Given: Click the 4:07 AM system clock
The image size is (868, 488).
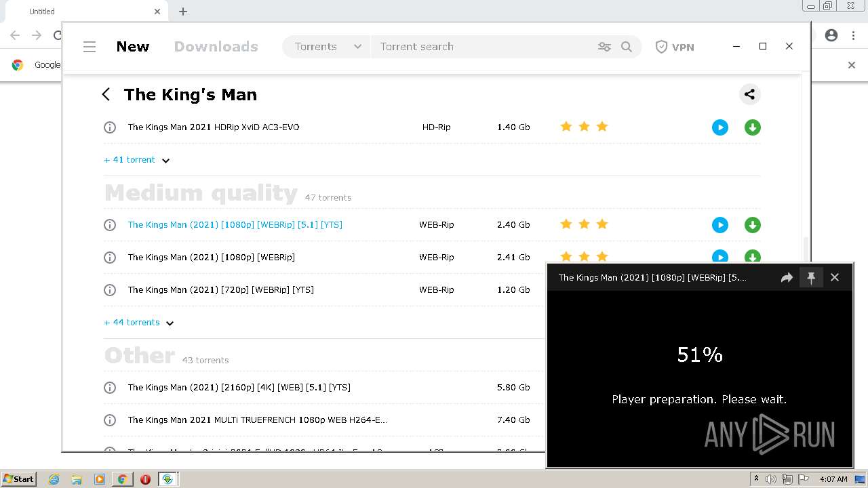Looking at the screenshot, I should pyautogui.click(x=833, y=479).
